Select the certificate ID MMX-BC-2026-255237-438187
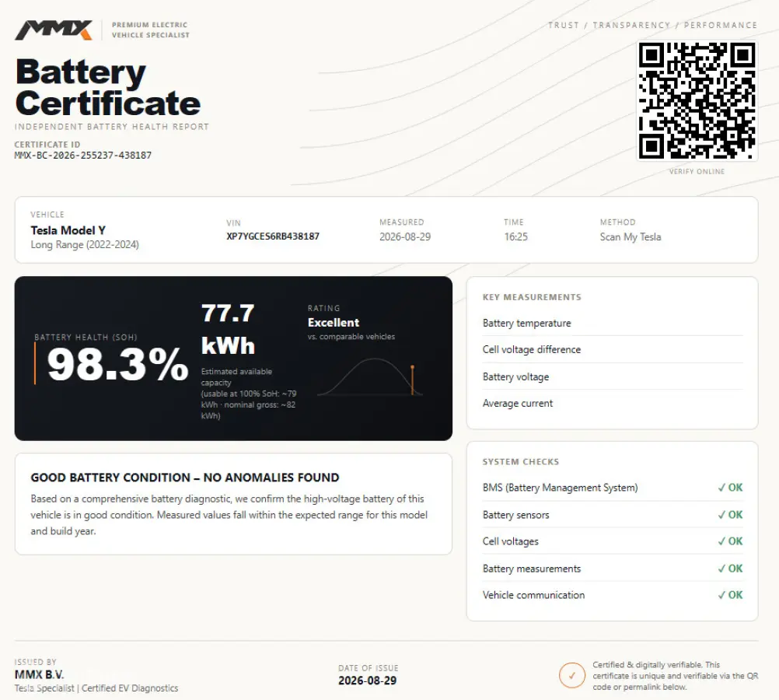This screenshot has height=700, width=779. (x=83, y=155)
